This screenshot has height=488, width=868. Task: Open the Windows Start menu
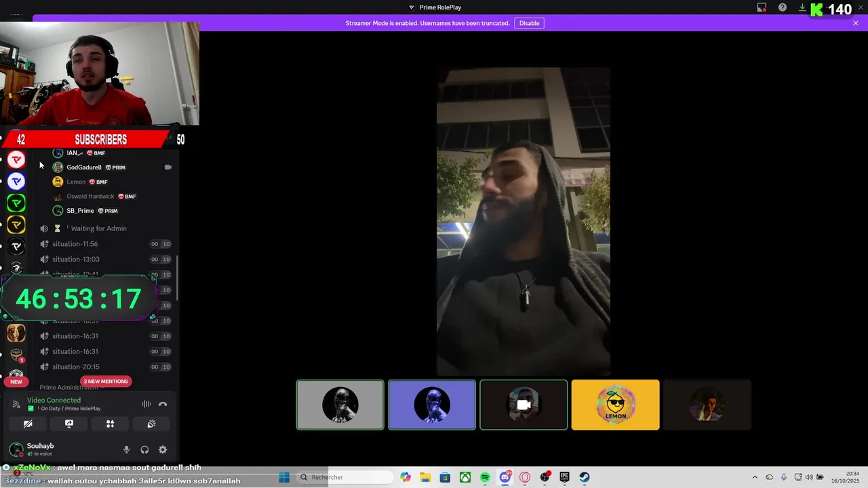(x=284, y=477)
